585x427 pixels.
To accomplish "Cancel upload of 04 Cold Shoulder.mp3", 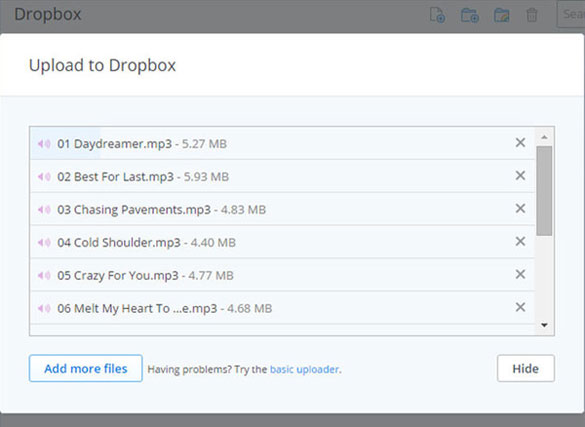I will [520, 241].
